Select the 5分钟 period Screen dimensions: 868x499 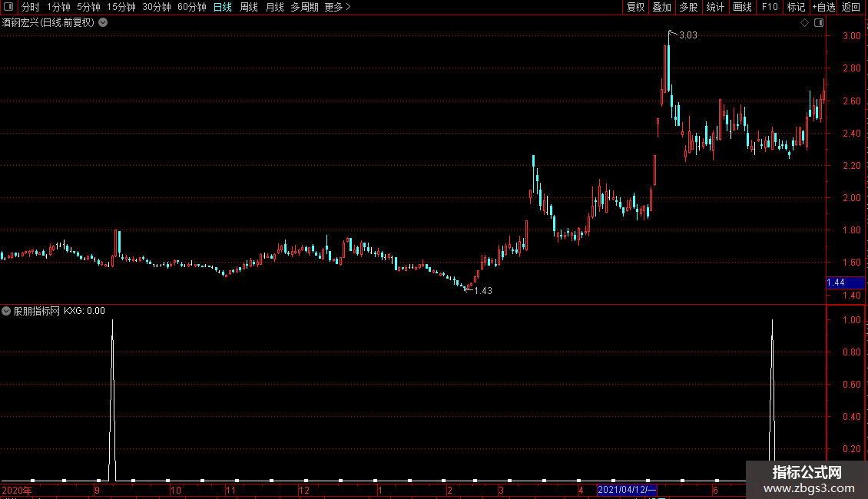click(88, 7)
